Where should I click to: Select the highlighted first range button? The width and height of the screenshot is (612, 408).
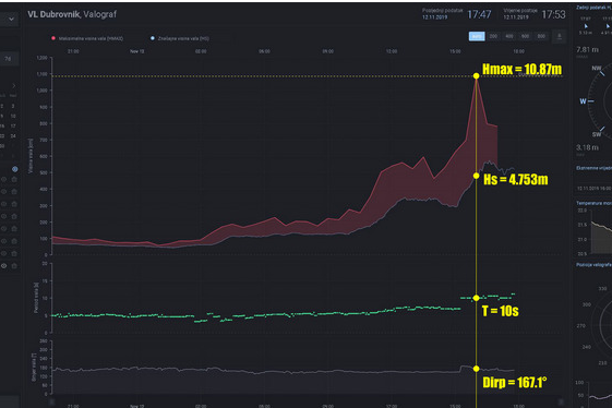tap(477, 36)
